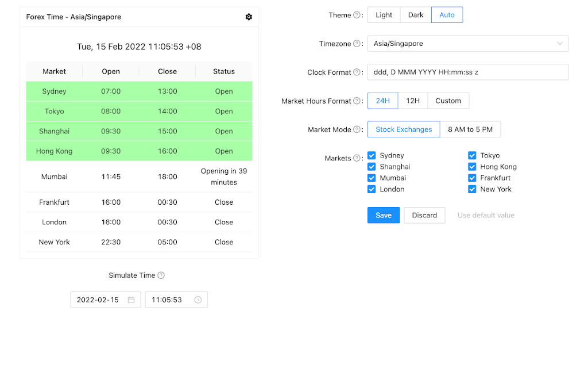Screen dimensions: 588x368
Task: Choose Custom market hours format
Action: [x=448, y=101]
